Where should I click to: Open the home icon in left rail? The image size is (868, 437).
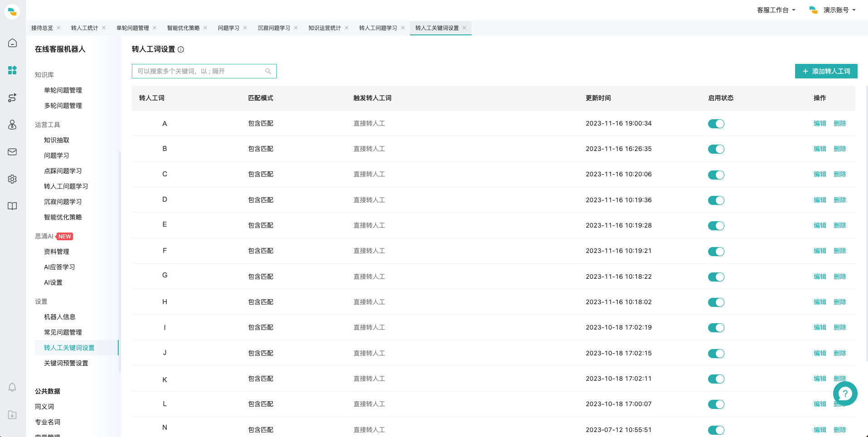(12, 43)
